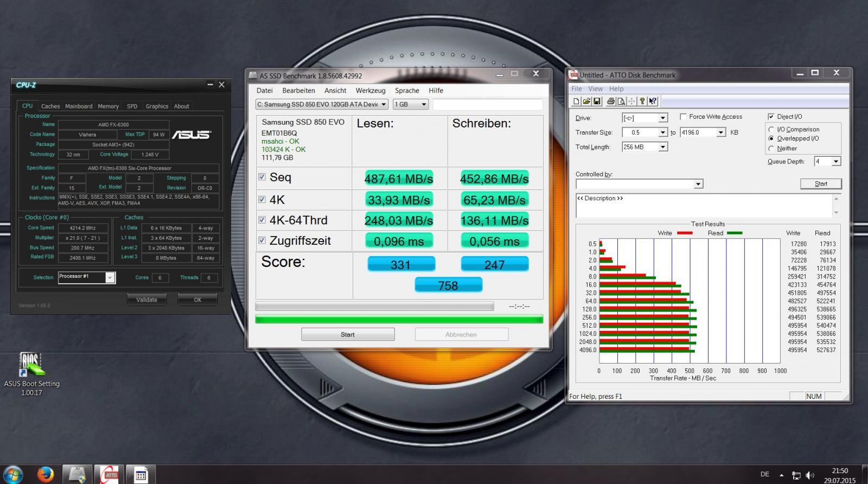Image resolution: width=868 pixels, height=484 pixels.
Task: Click the Open folder icon in ATTO toolbar
Action: 587,101
